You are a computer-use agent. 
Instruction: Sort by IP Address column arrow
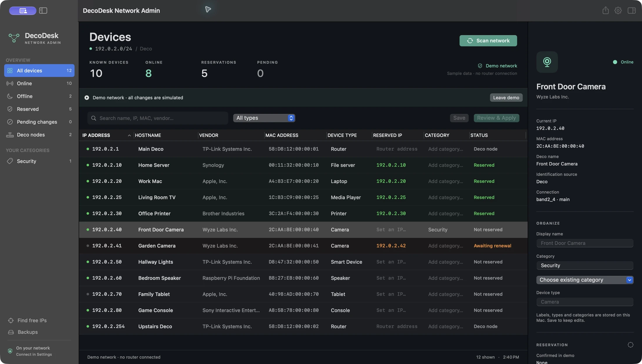129,135
